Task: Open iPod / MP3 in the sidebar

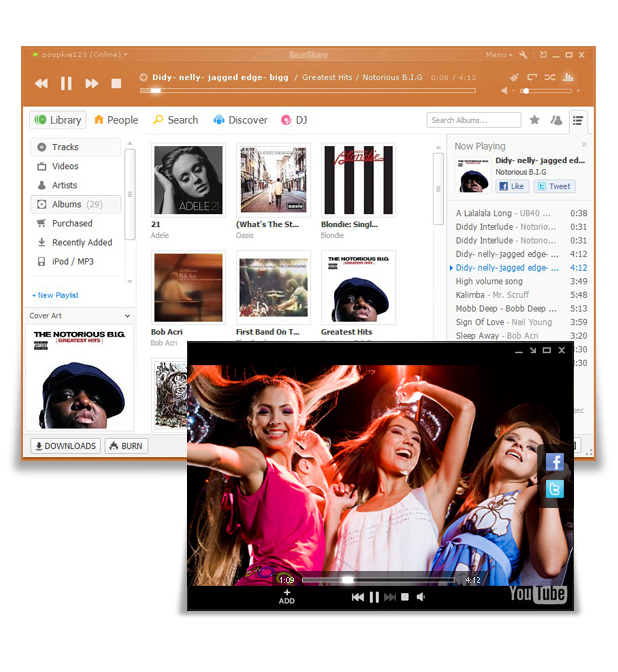Action: click(75, 261)
